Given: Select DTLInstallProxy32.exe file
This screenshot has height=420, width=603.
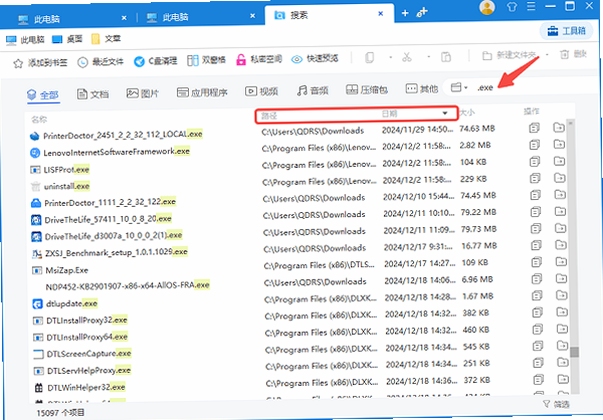Looking at the screenshot, I should (x=87, y=320).
